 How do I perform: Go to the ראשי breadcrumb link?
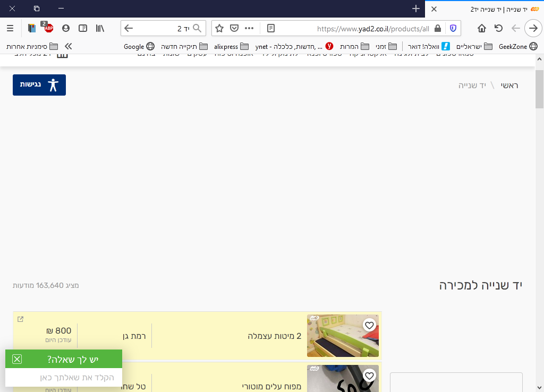pyautogui.click(x=509, y=85)
